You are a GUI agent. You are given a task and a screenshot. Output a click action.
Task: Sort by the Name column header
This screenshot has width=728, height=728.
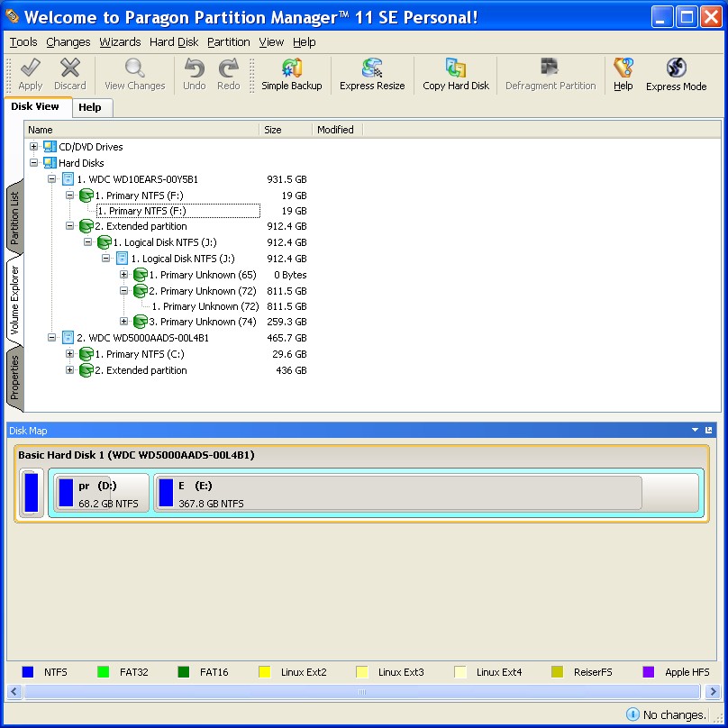pyautogui.click(x=141, y=130)
